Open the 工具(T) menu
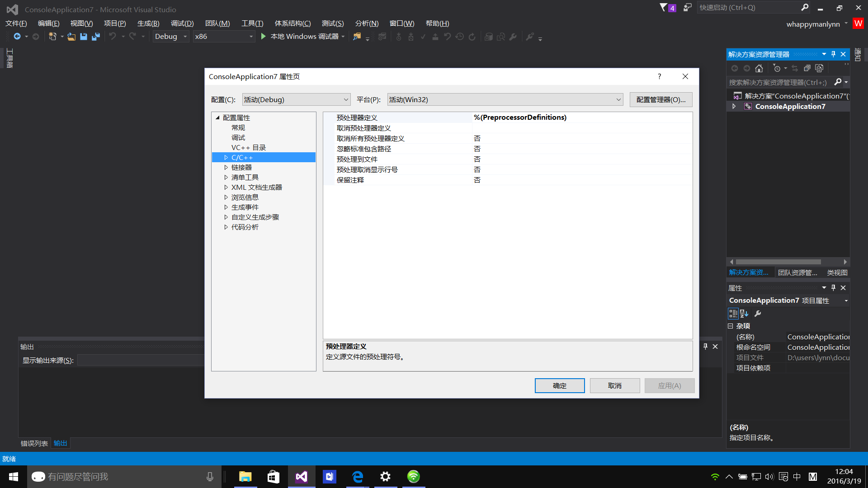This screenshot has height=488, width=868. coord(252,23)
